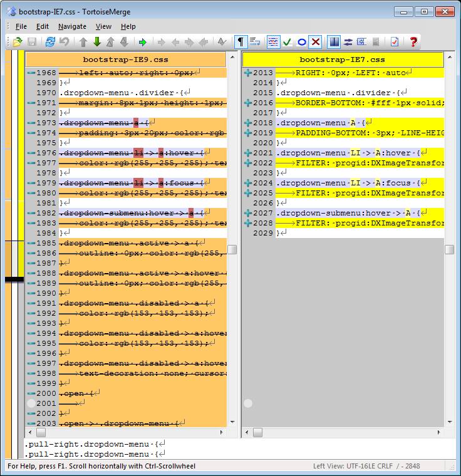
Task: Click the TortoiseMerge app icon in title bar
Action: (11, 11)
